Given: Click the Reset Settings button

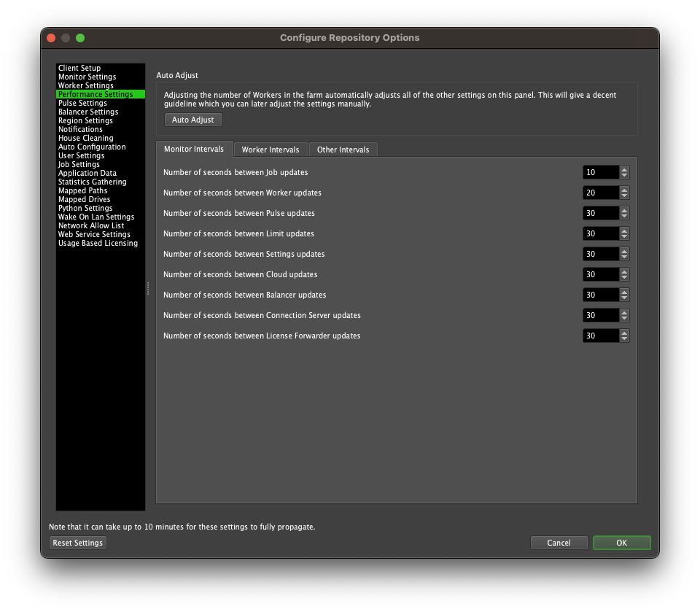Looking at the screenshot, I should tap(78, 543).
